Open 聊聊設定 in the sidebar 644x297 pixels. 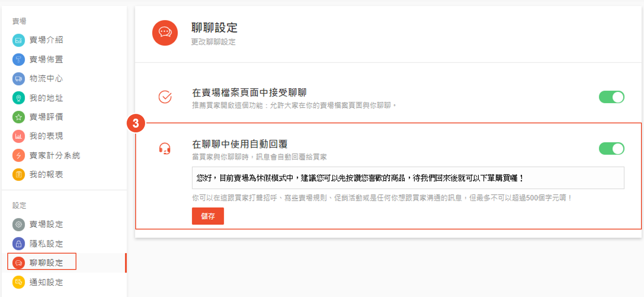click(x=46, y=263)
